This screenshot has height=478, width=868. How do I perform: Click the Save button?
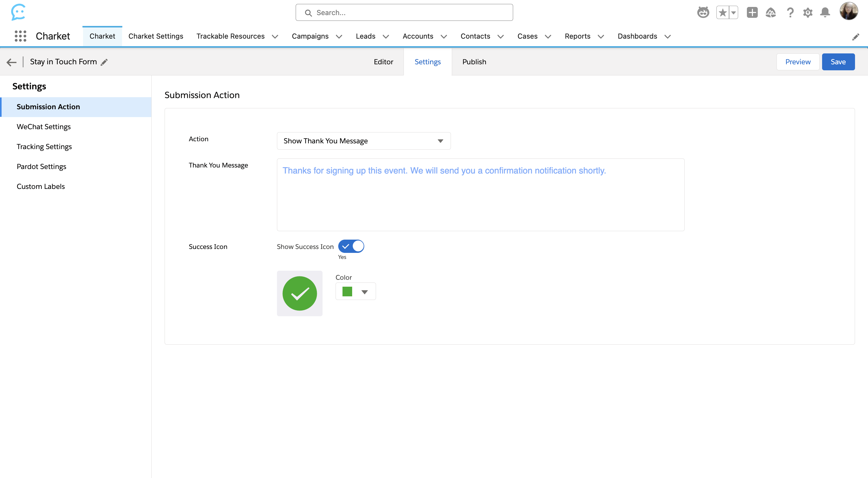(x=838, y=62)
